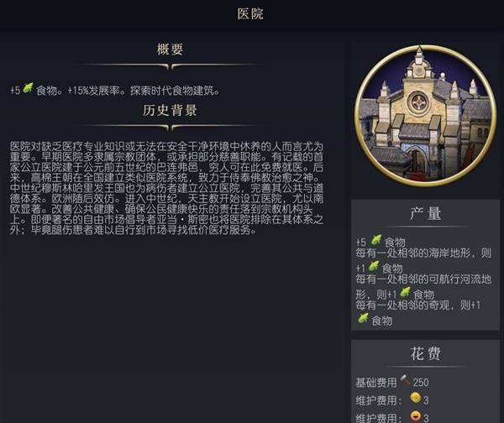Click the production cost value 250
The image size is (504, 423).
421,382
